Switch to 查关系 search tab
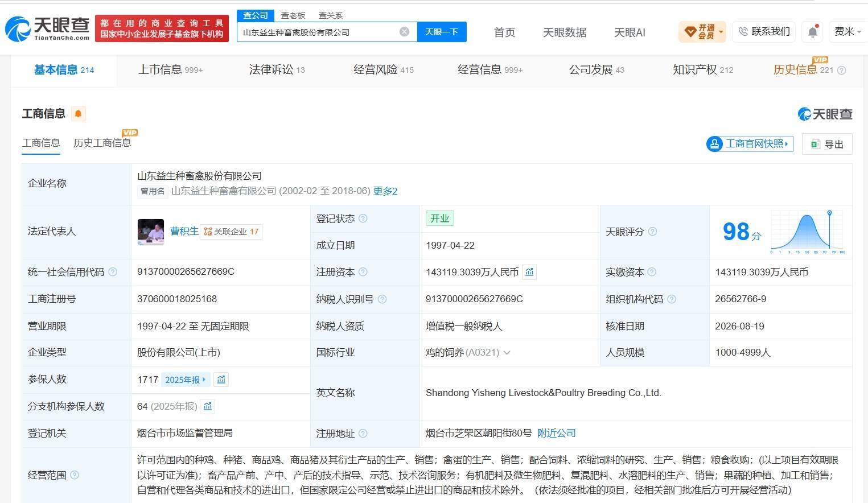 331,15
